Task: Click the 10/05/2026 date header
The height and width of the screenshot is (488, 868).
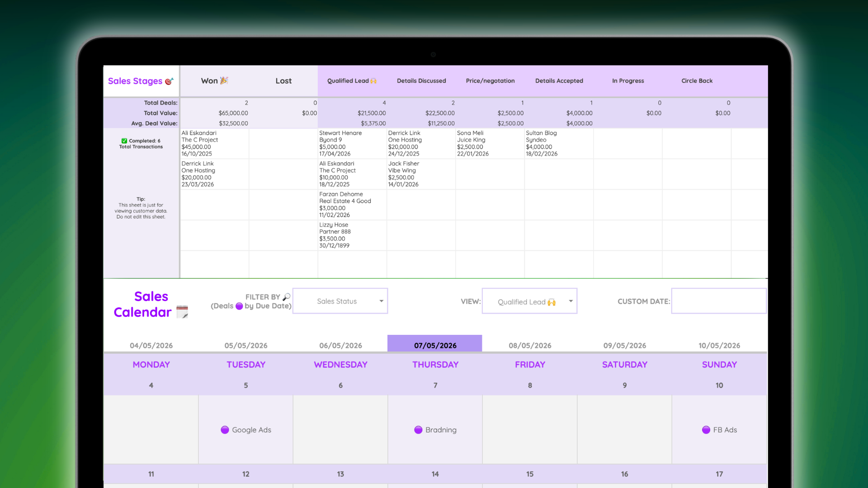Action: pyautogui.click(x=719, y=345)
